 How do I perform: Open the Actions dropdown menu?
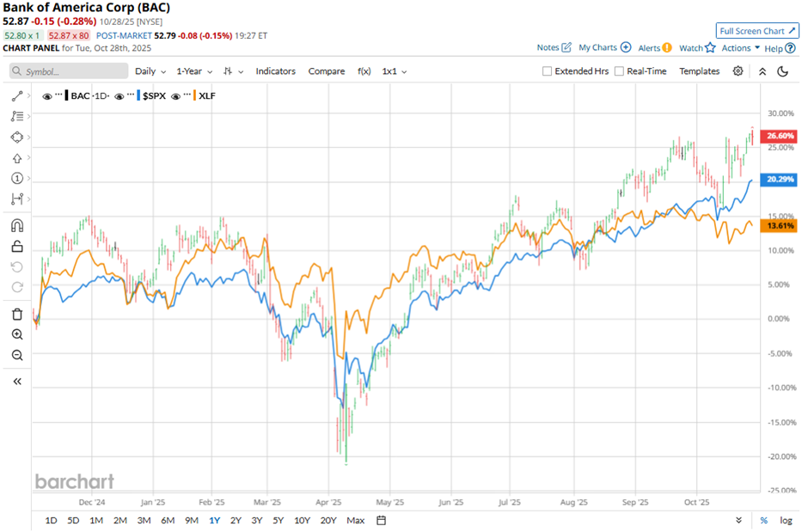[740, 48]
